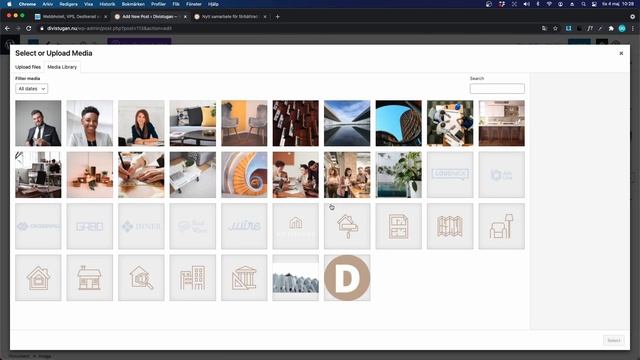Choose the orange spiral staircase photo
Screen dimensions: 640x360
tap(244, 175)
